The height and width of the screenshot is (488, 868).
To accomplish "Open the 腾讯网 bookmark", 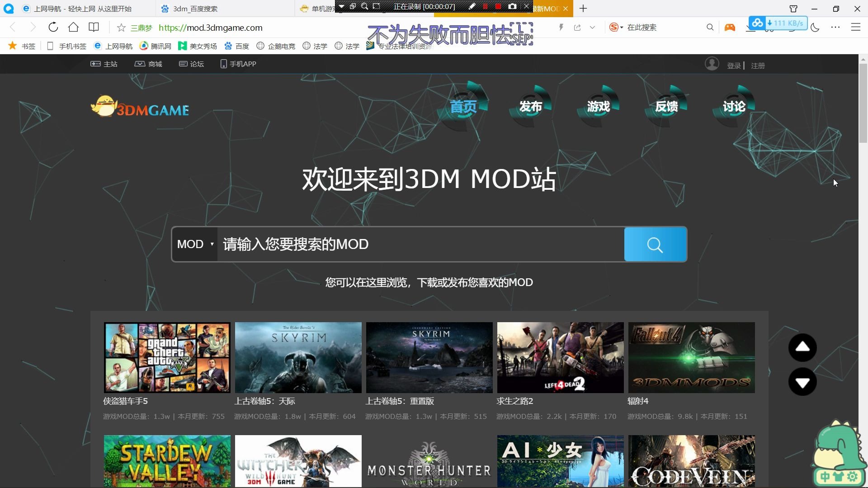I will click(x=156, y=46).
